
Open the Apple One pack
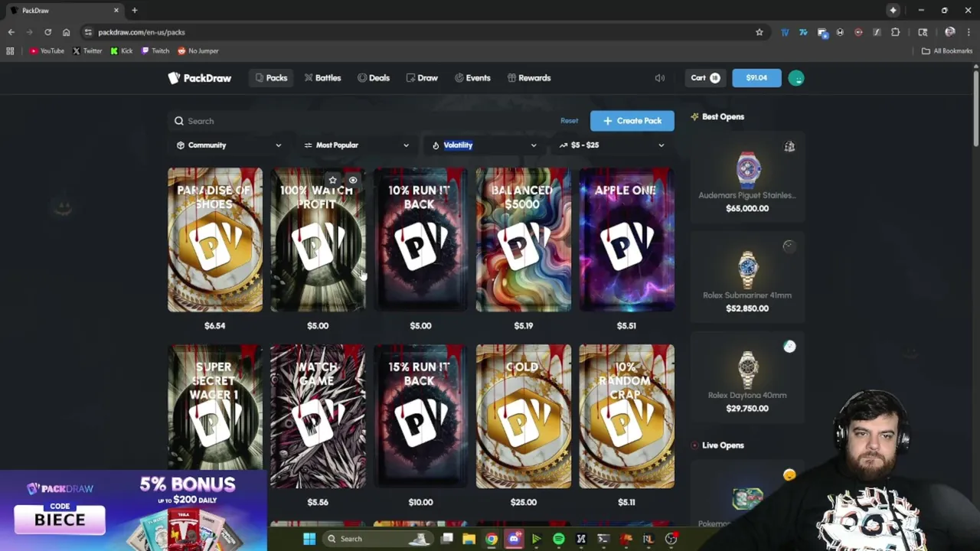tap(626, 240)
